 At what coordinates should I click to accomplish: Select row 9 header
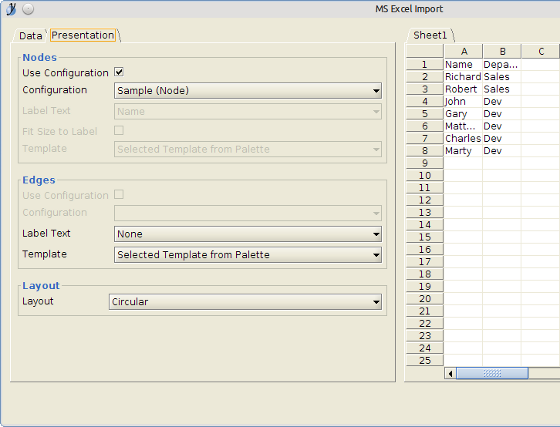click(425, 163)
